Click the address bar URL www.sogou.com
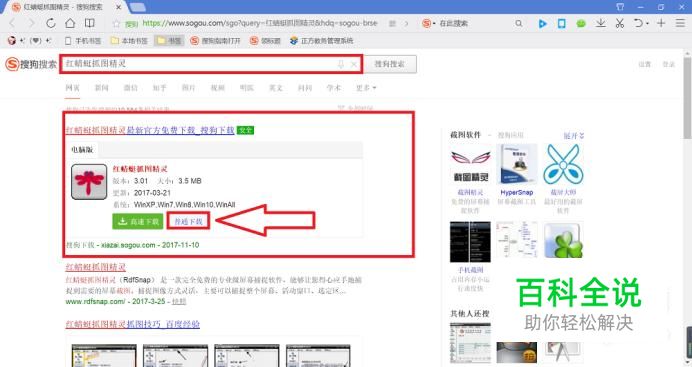692x367 pixels. 260,23
